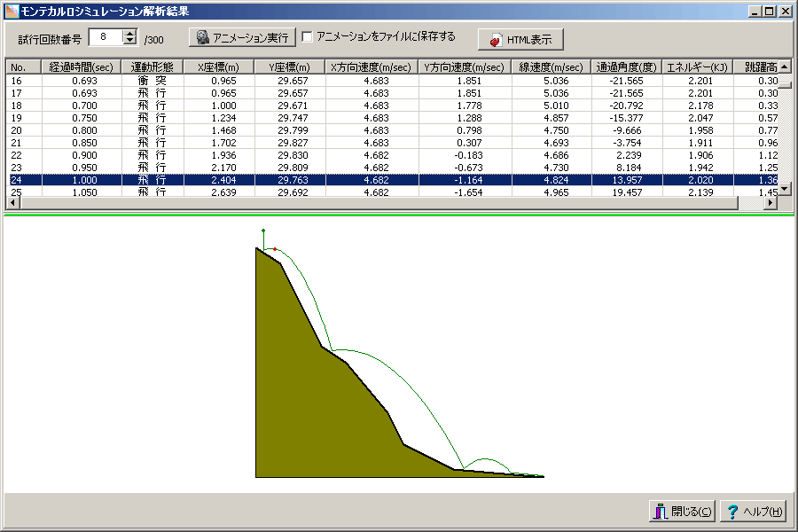The width and height of the screenshot is (798, 532).
Task: Open the HTML表示 view
Action: [520, 40]
